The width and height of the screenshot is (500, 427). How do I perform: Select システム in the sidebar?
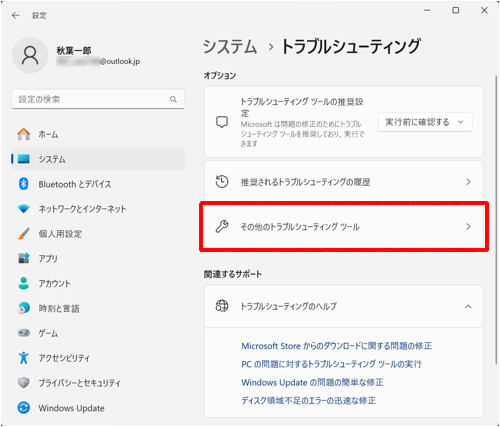point(98,159)
